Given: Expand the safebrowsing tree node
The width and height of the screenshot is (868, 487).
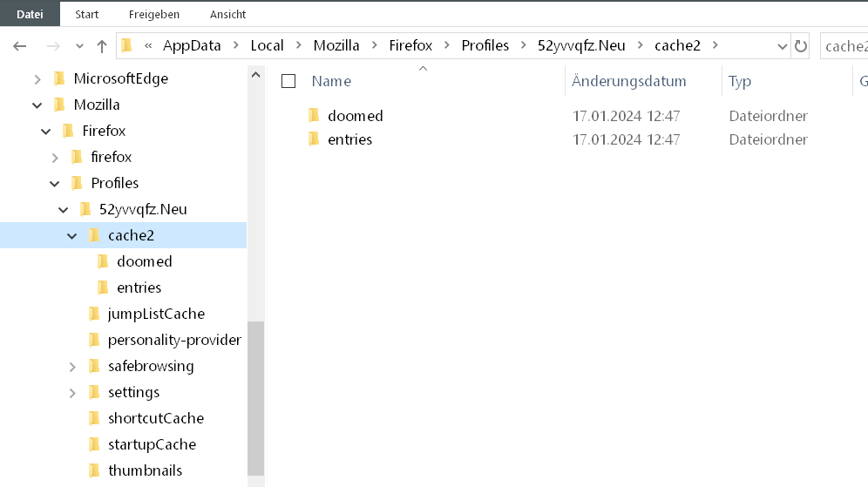Looking at the screenshot, I should point(72,366).
